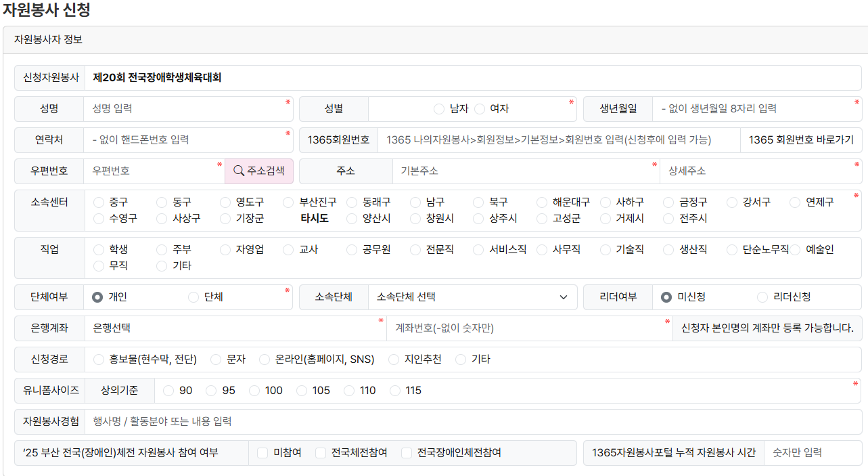Choose 단체 for group status
868x476 pixels.
pos(193,297)
